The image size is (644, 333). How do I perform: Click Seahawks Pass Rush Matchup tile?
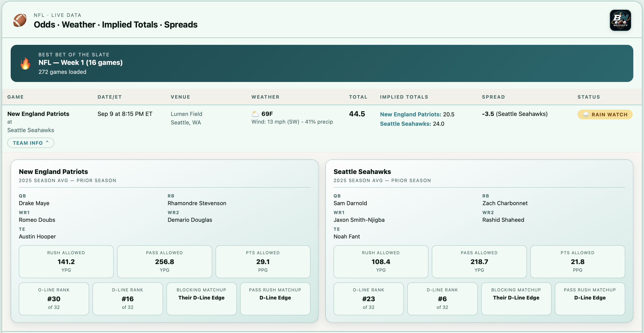pos(590,299)
